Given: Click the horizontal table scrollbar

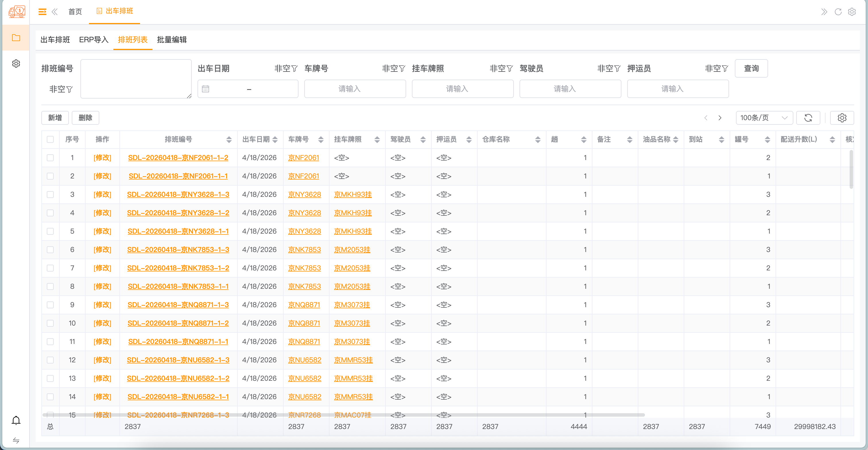Looking at the screenshot, I should [343, 415].
